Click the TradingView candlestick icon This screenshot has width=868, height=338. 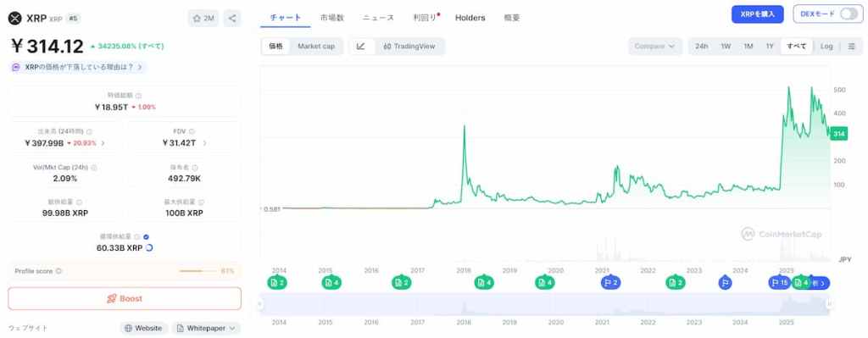point(387,47)
